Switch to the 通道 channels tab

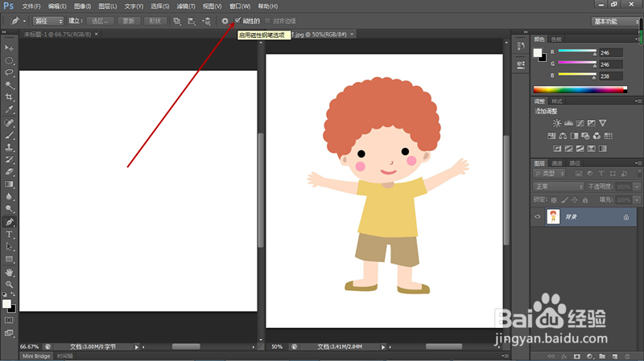click(x=557, y=163)
